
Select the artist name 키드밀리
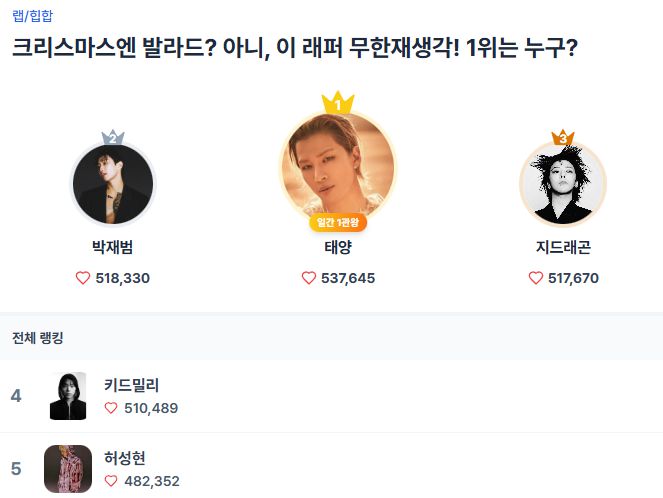point(132,385)
